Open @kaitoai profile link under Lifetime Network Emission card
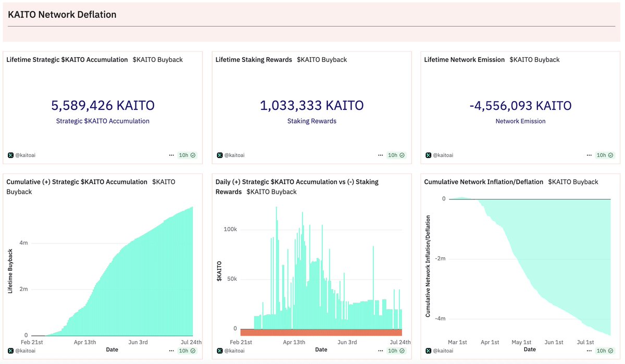The image size is (625, 364). click(443, 155)
